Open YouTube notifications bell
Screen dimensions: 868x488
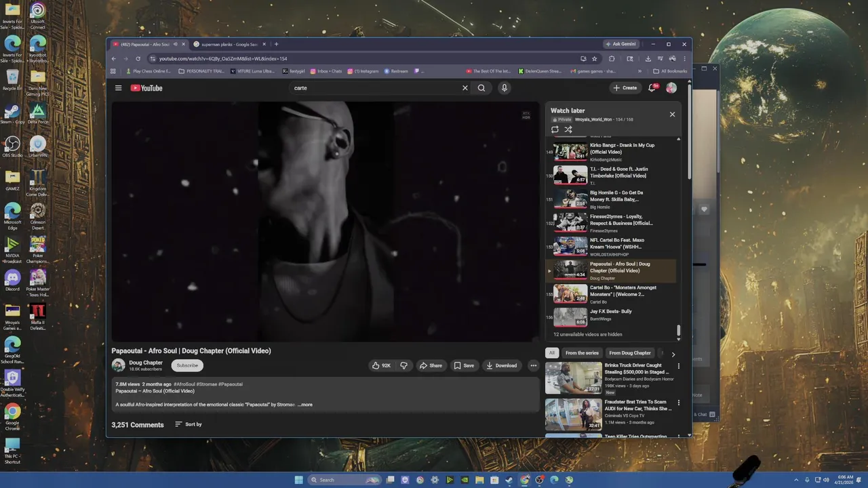[x=652, y=88]
